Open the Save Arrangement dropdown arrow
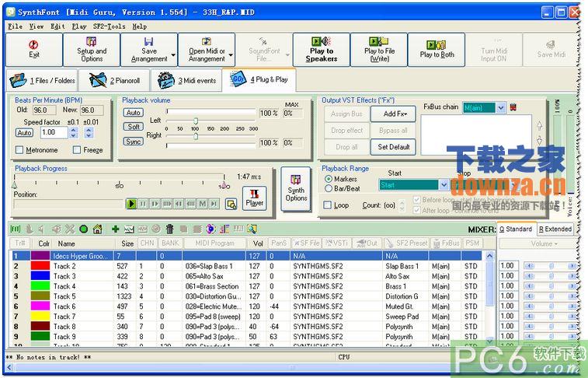The height and width of the screenshot is (378, 588). [x=173, y=54]
